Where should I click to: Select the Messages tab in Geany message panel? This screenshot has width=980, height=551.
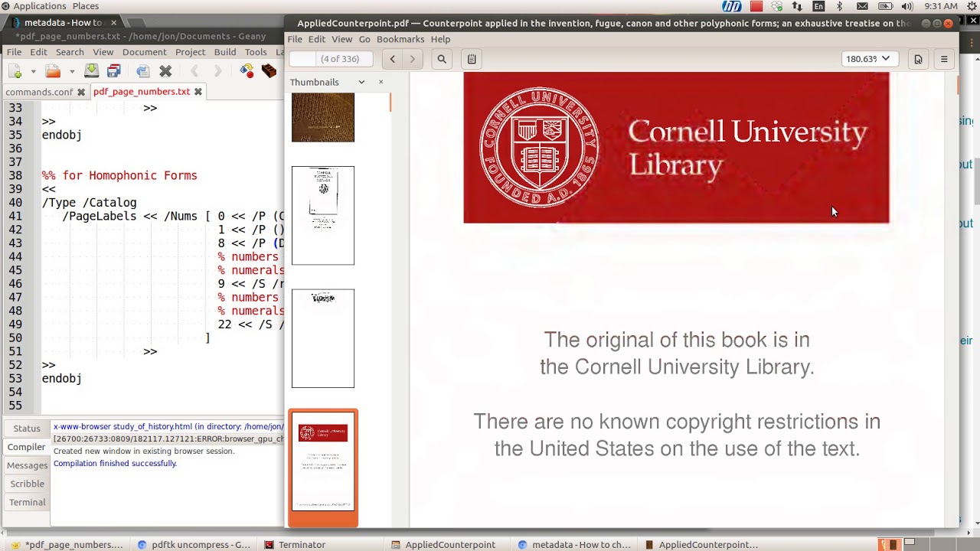click(x=27, y=465)
